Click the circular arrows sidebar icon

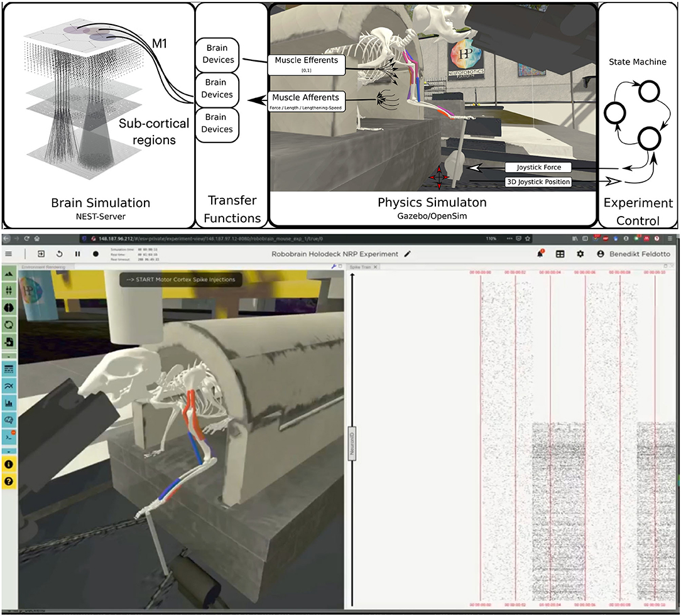point(9,324)
